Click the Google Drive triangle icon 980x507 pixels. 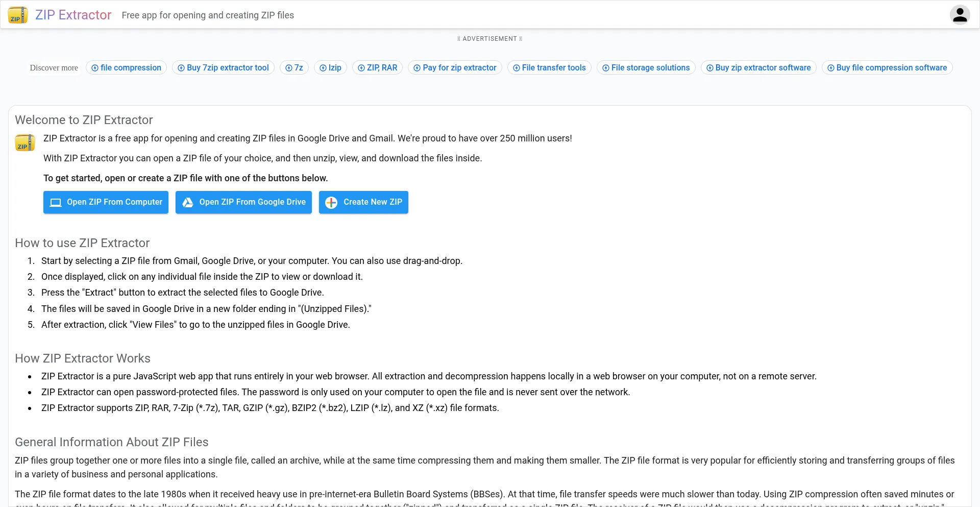pos(188,203)
